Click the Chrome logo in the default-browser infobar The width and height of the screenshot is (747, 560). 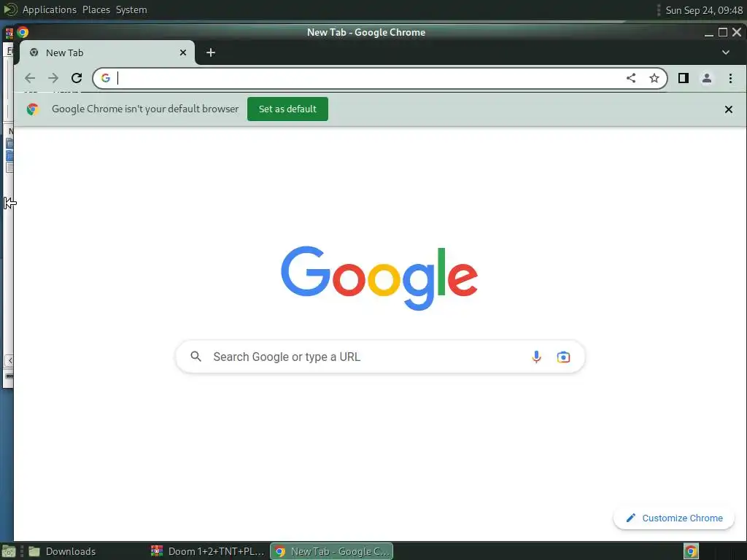32,109
